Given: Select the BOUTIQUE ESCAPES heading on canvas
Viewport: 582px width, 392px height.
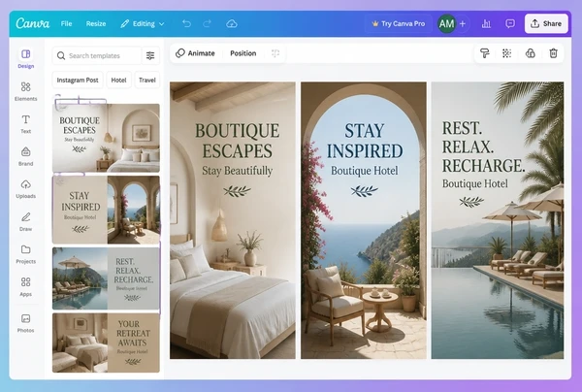Looking at the screenshot, I should tap(238, 141).
